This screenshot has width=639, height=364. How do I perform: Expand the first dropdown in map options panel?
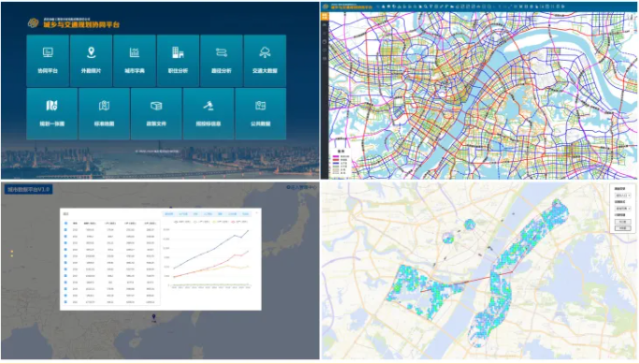point(622,196)
